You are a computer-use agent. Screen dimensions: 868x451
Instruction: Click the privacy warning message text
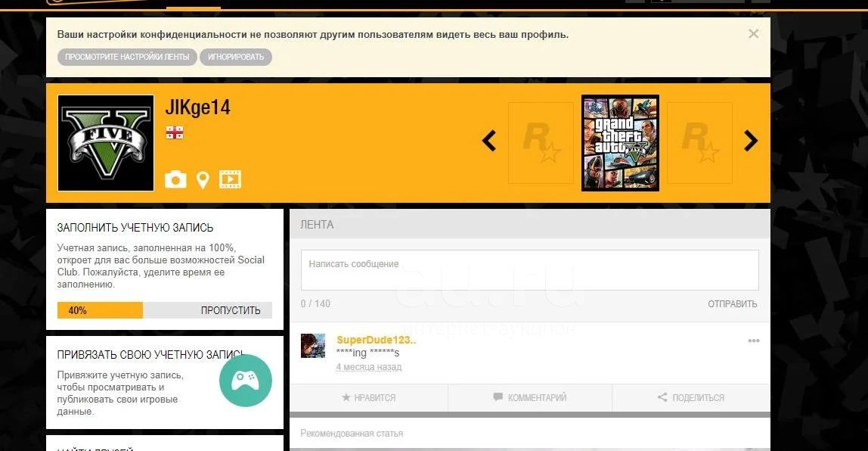tap(313, 34)
